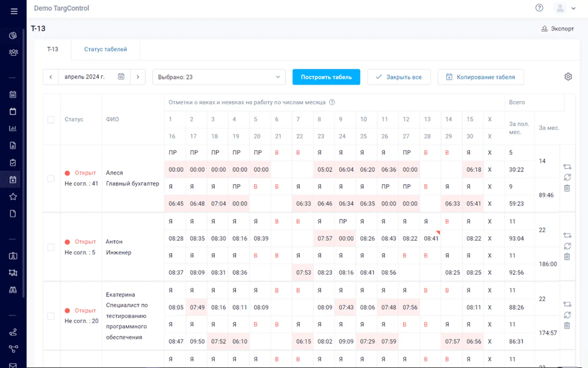588x368 pixels.
Task: Click the help question mark in header
Action: 539,8
